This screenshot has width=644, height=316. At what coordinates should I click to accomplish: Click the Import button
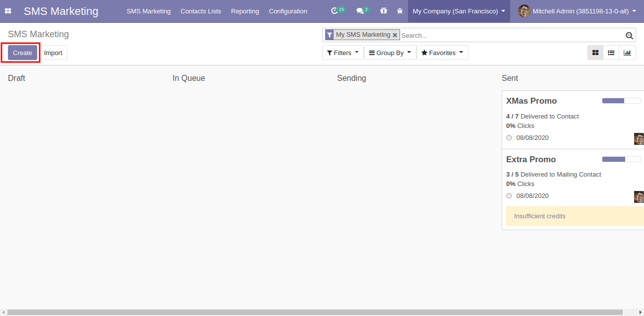tap(53, 53)
